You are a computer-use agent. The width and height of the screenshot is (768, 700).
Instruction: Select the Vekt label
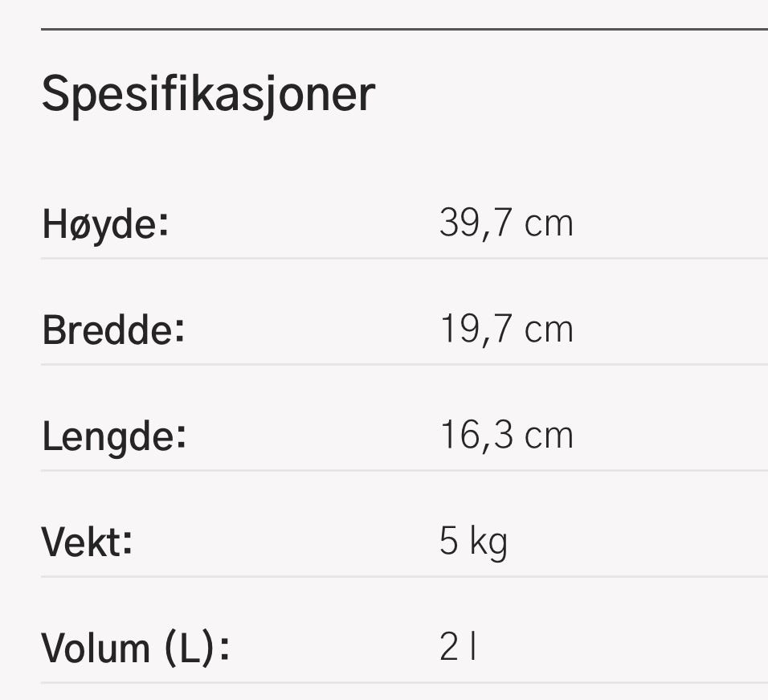pyautogui.click(x=87, y=542)
